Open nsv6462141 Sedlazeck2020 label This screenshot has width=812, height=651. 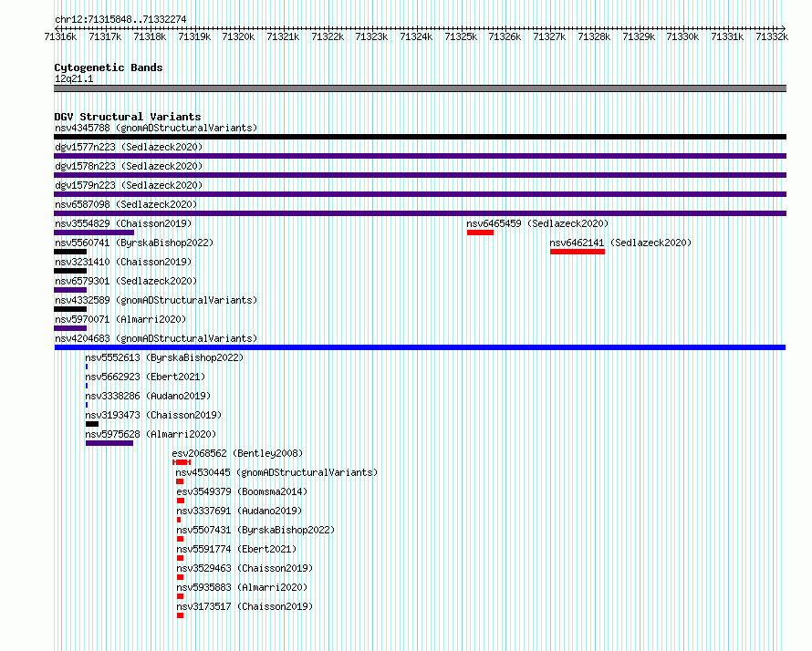[620, 243]
